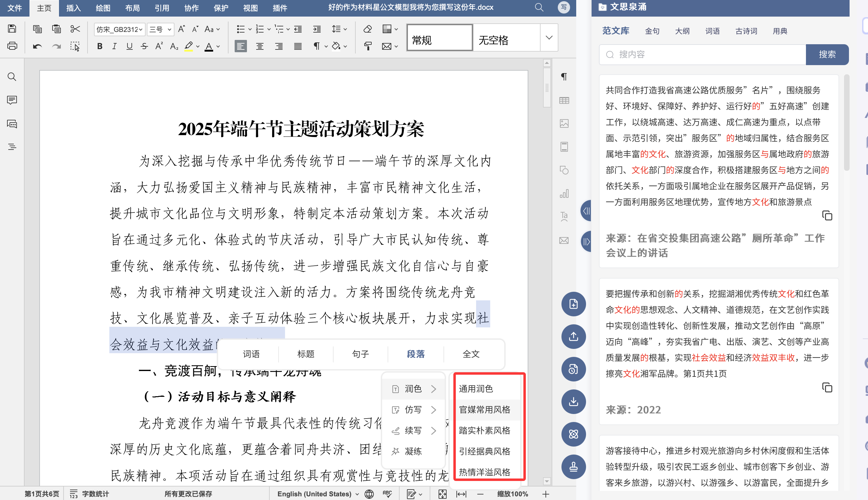Toggle italic formatting

pos(114,46)
